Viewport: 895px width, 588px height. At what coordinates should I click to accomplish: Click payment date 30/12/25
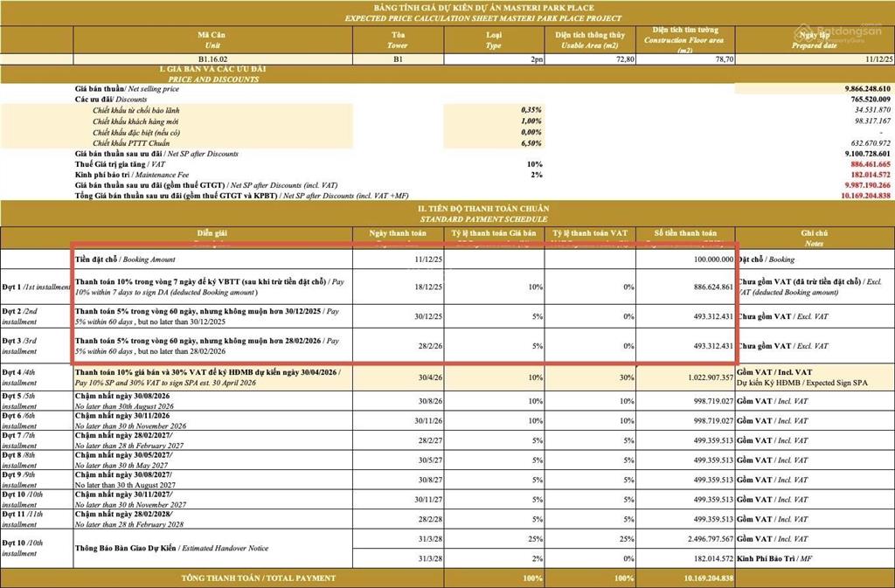[428, 316]
